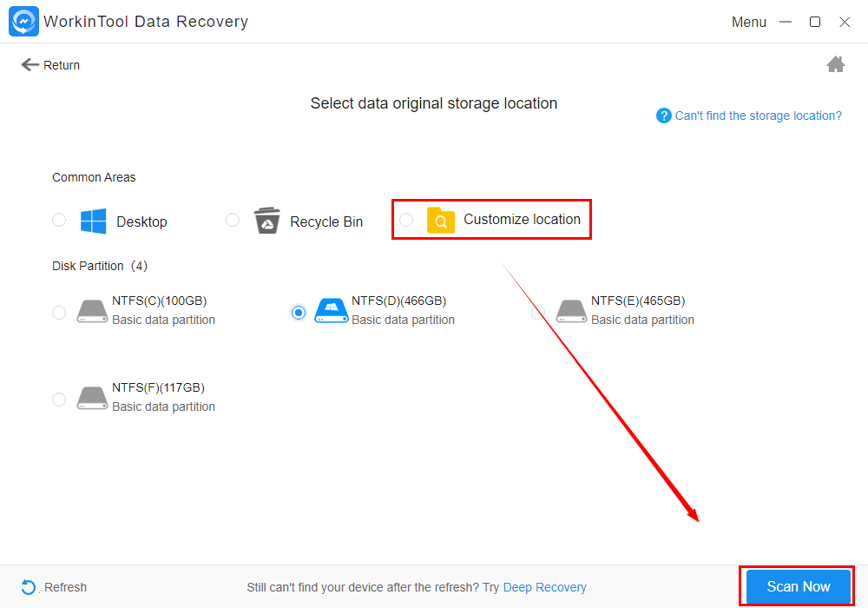This screenshot has width=868, height=608.
Task: Select the Desktop radio button
Action: 59,220
